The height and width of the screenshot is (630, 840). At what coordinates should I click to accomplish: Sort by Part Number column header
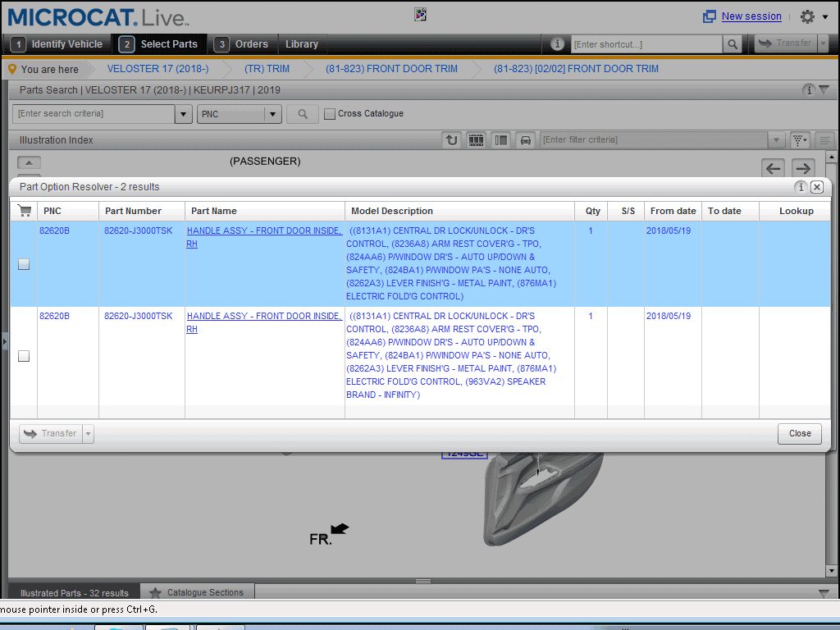coord(141,211)
